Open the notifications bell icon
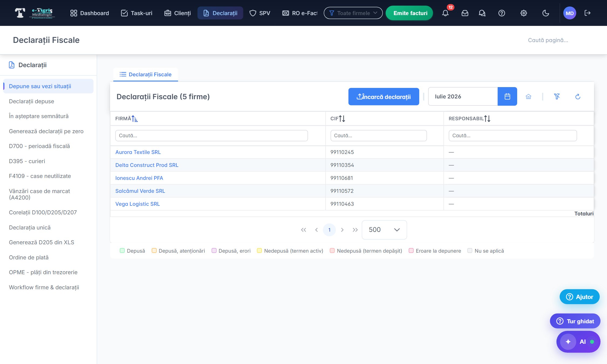The width and height of the screenshot is (607, 364). pos(445,13)
